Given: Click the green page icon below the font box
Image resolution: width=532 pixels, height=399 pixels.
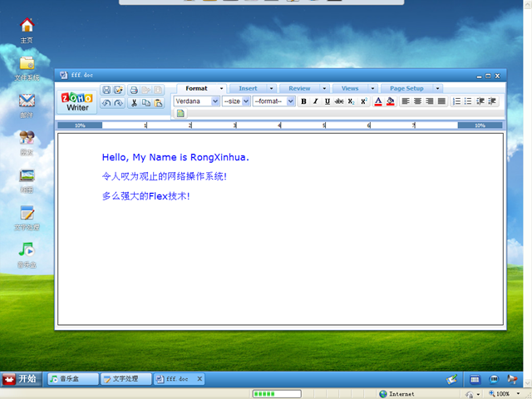Looking at the screenshot, I should pyautogui.click(x=180, y=113).
